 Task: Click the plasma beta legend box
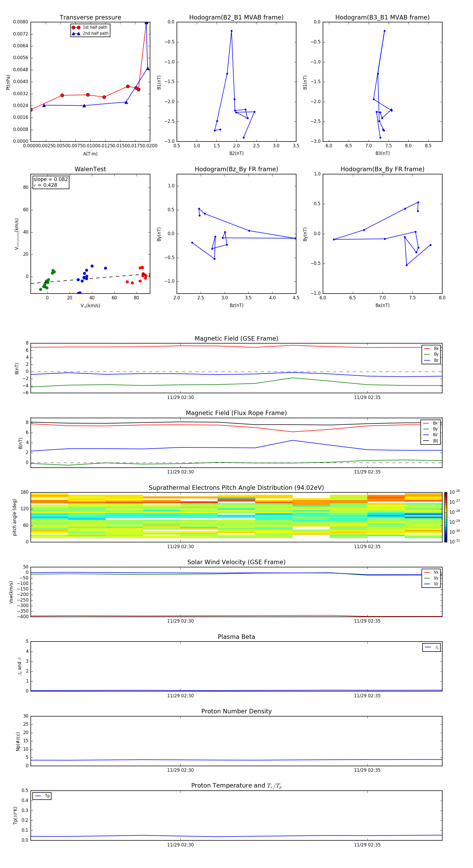click(431, 647)
